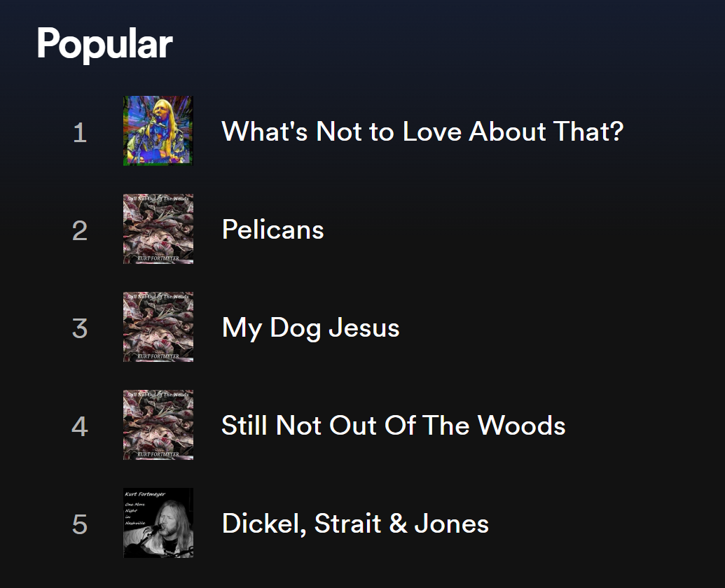Click the number 5 beside Dickel, Strait & Jones
The width and height of the screenshot is (725, 588).
(80, 524)
